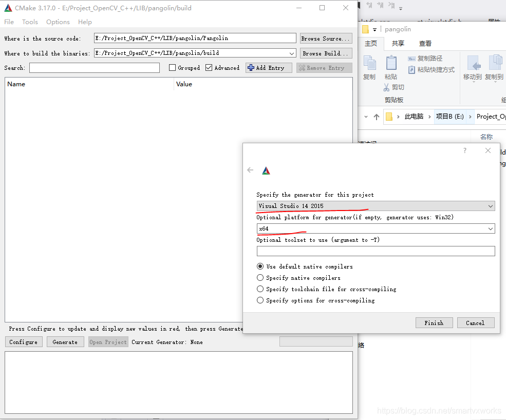
Task: Expand the recent locations chevron in Explorer
Action: pyautogui.click(x=366, y=117)
